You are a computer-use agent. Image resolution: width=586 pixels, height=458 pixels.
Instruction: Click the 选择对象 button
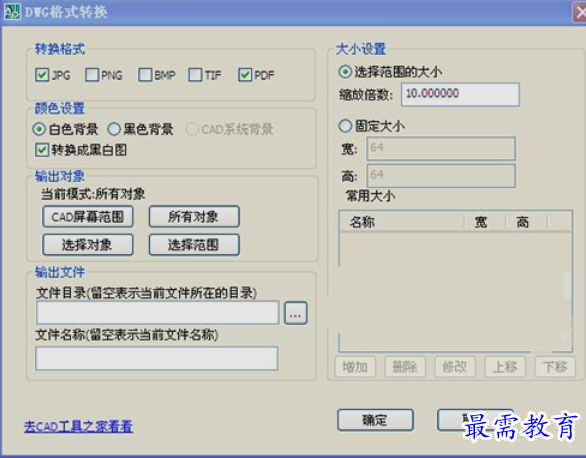coord(88,245)
